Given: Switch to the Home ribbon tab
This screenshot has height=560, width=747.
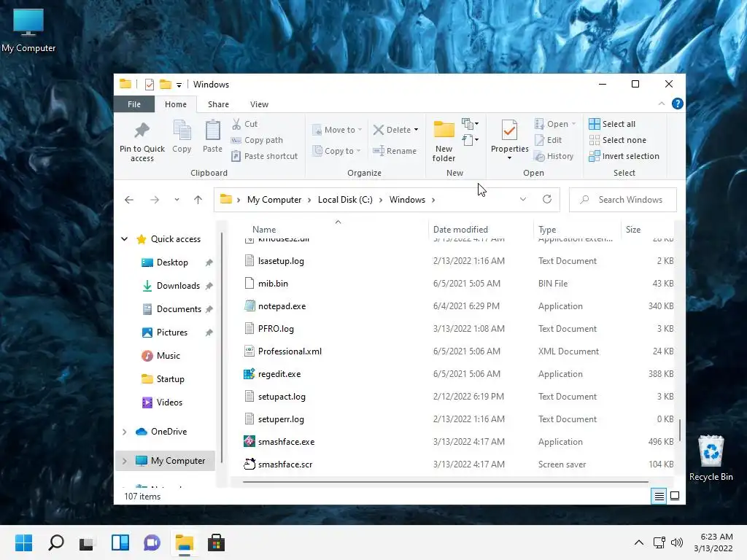Looking at the screenshot, I should (175, 104).
